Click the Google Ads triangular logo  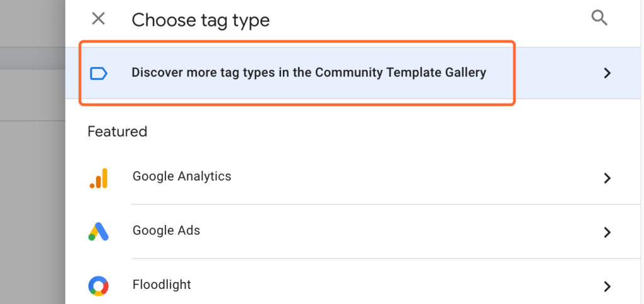(99, 232)
